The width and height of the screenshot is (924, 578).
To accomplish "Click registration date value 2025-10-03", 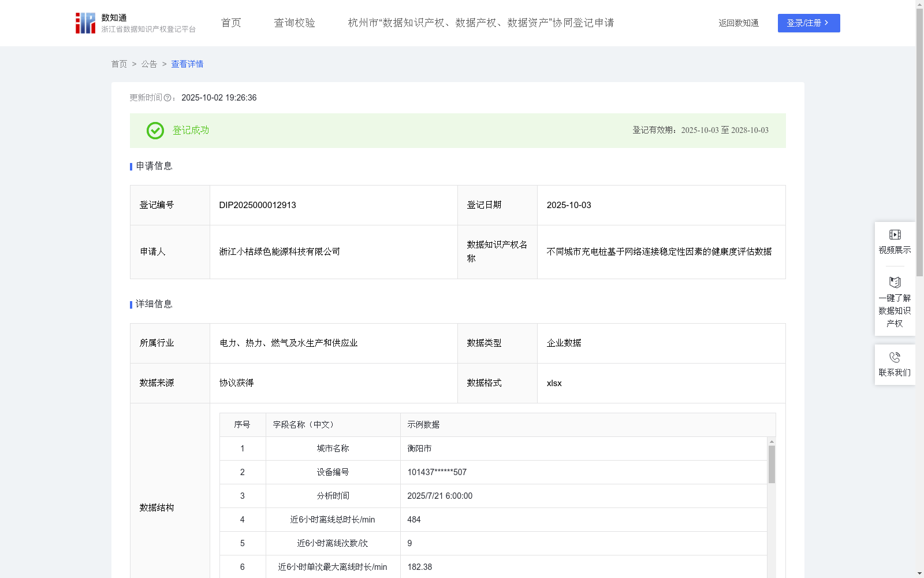I will [x=569, y=205].
